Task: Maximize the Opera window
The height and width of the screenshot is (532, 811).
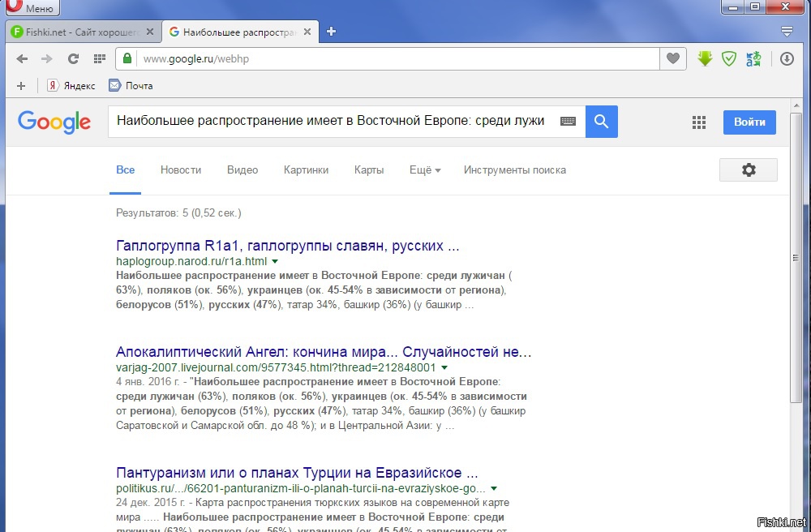Action: (755, 6)
